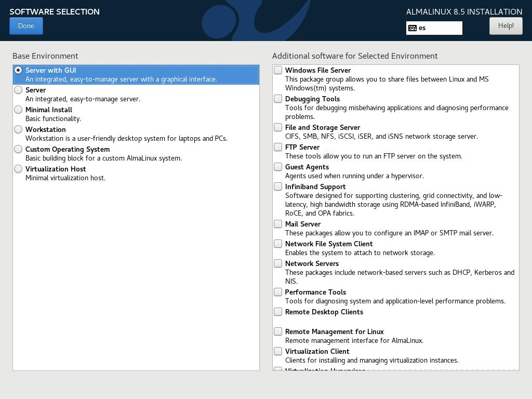Pick the Virtualization Host radio button
The height and width of the screenshot is (399, 532).
(x=18, y=169)
